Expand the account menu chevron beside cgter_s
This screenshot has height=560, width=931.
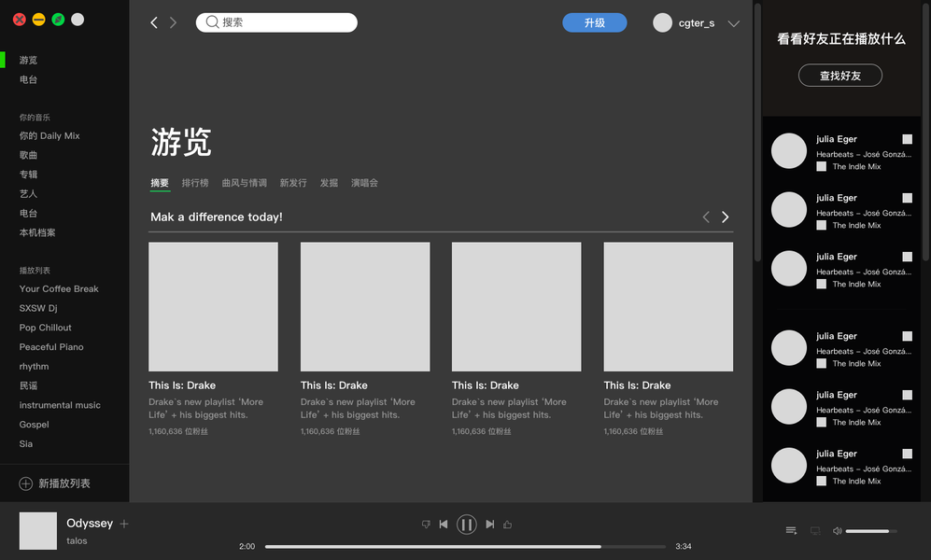(733, 23)
